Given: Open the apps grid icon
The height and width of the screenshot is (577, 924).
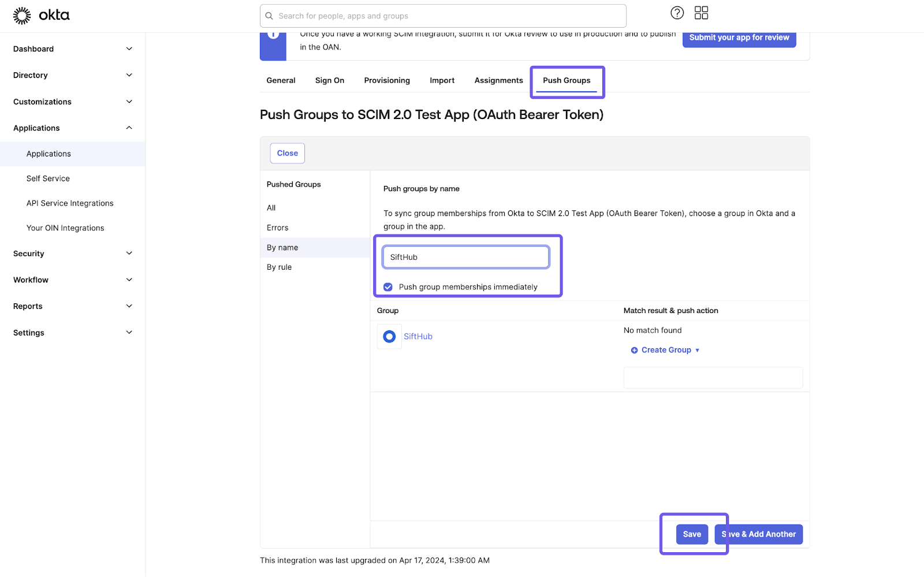Looking at the screenshot, I should click(701, 13).
